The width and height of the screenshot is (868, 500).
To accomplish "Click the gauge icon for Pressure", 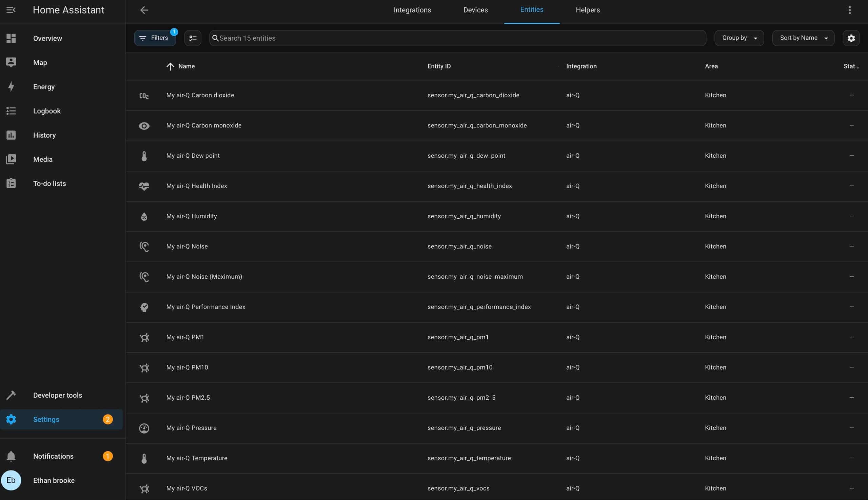I will [144, 428].
